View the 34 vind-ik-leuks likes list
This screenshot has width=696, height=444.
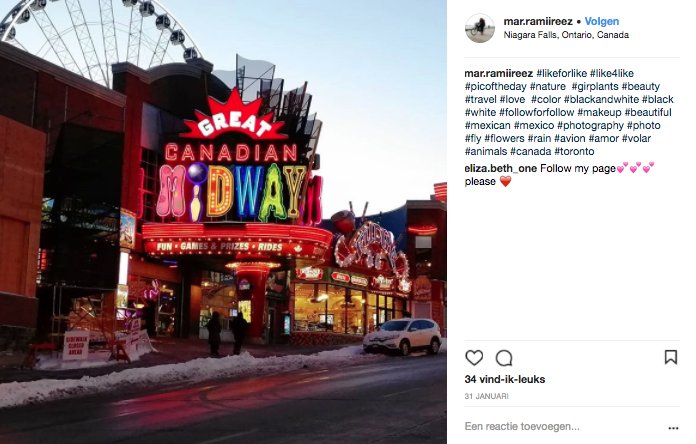click(505, 379)
